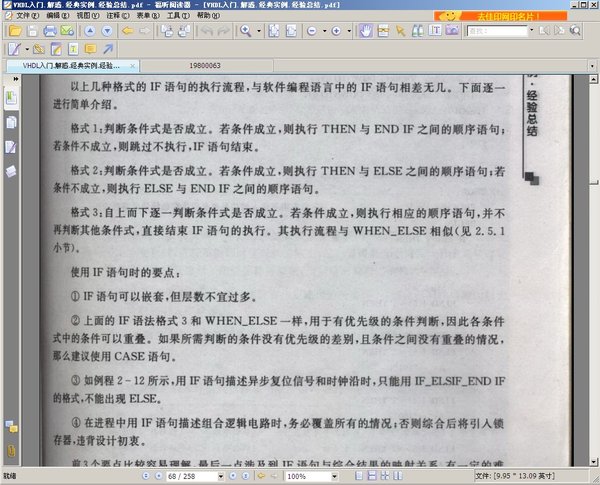Open the 100% zoom level dropdown
The image size is (600, 485).
[335, 476]
